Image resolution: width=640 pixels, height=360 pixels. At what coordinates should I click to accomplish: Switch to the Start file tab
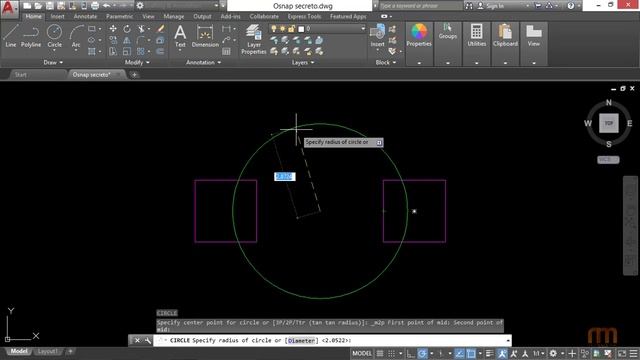click(21, 75)
